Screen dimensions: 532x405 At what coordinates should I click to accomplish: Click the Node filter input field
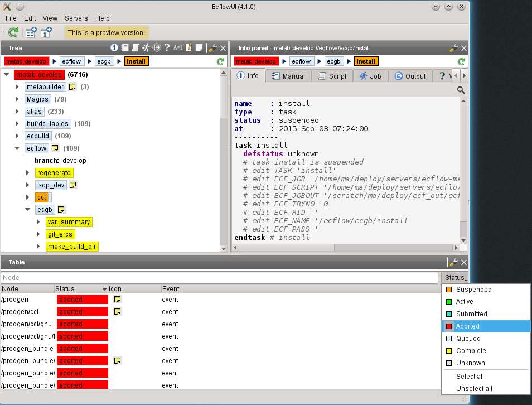tap(219, 278)
